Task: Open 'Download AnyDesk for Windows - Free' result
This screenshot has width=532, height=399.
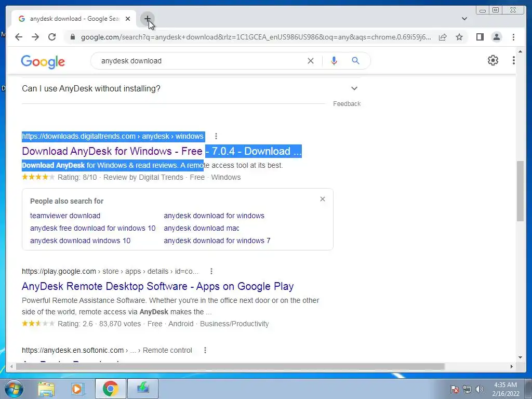Action: click(162, 151)
